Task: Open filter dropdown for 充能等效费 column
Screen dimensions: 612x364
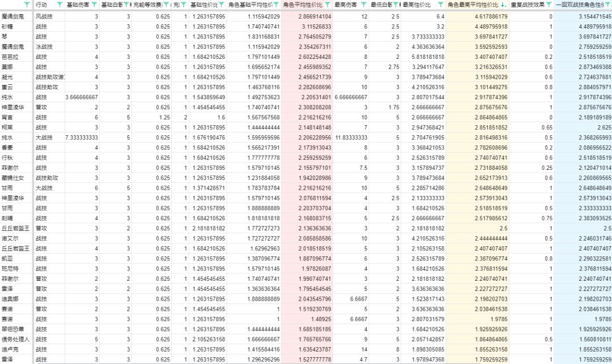Action: 166,5
